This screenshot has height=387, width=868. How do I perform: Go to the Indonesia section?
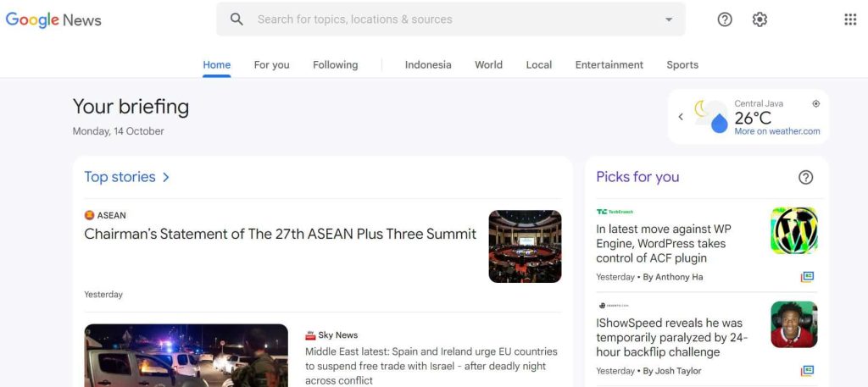point(428,64)
